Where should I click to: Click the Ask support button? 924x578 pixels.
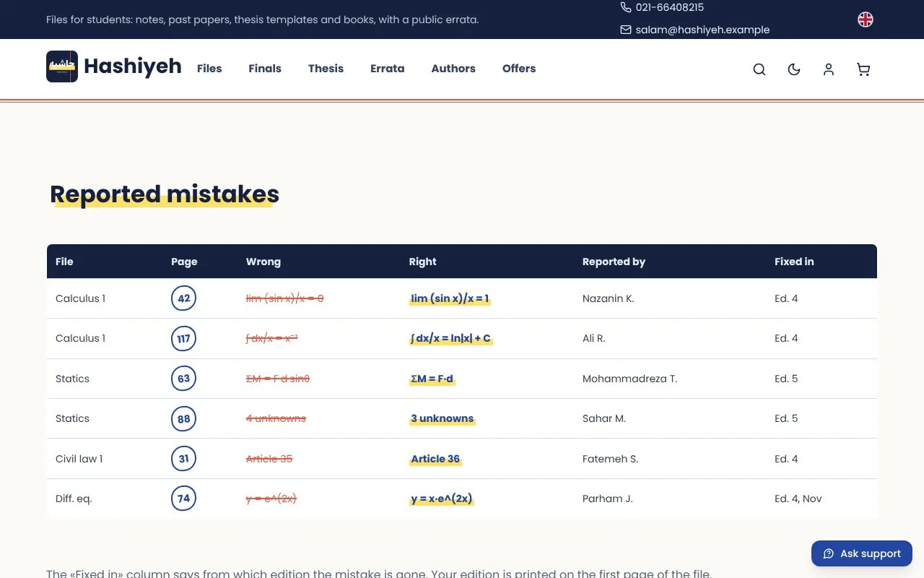pyautogui.click(x=862, y=553)
